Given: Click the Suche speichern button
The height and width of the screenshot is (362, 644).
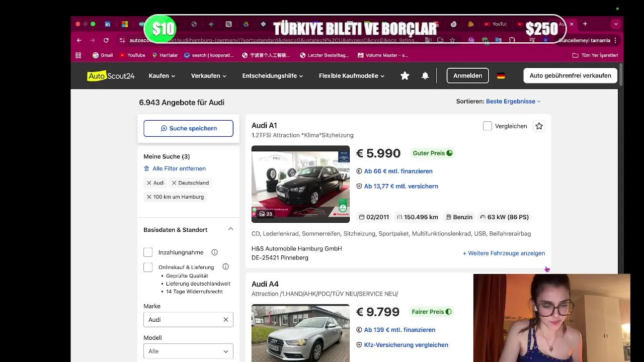Looking at the screenshot, I should pos(188,128).
